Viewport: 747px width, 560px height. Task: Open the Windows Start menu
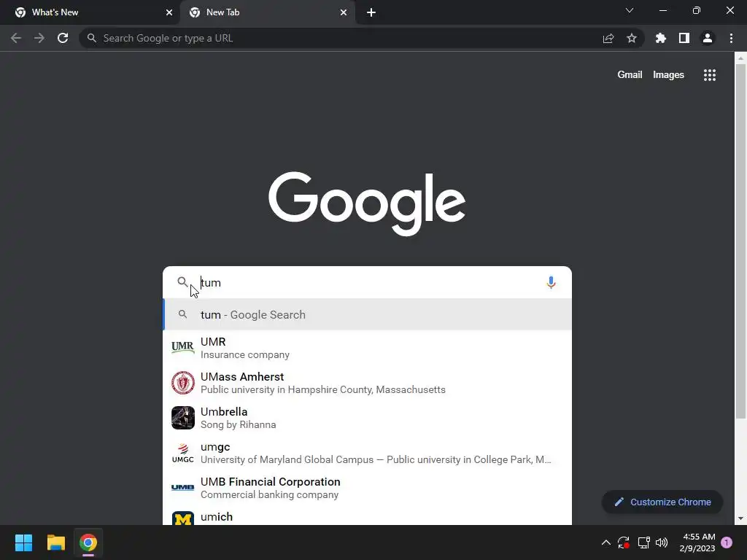coord(23,542)
